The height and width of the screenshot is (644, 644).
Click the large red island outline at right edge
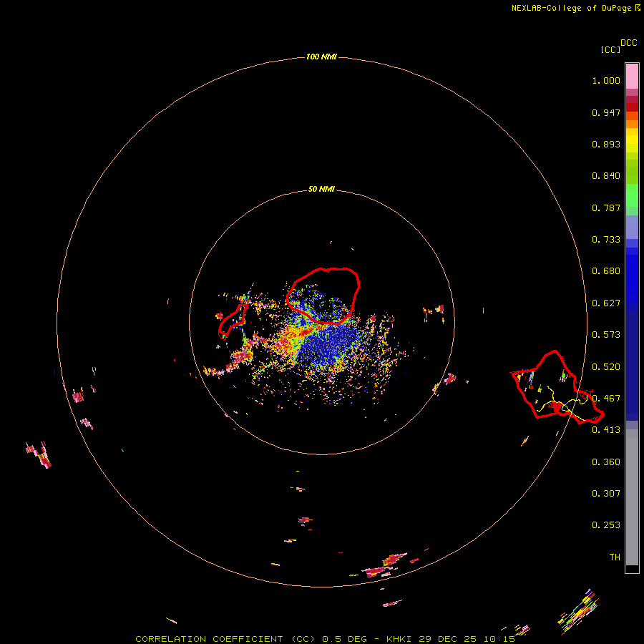(x=557, y=387)
